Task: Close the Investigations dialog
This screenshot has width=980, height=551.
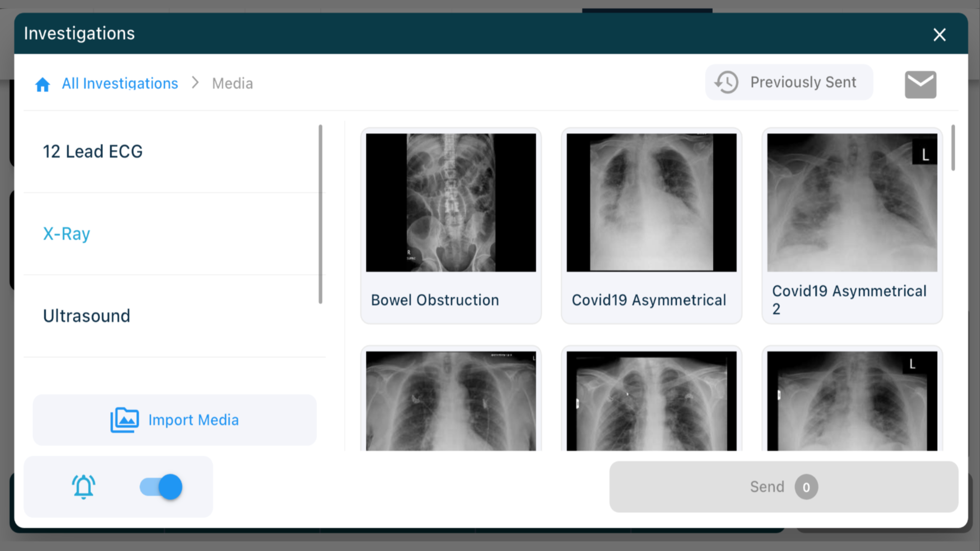Action: [x=939, y=34]
